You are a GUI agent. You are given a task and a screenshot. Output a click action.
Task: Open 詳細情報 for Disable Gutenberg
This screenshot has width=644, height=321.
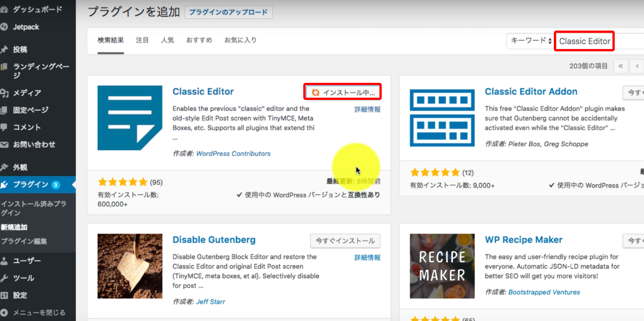tap(368, 258)
